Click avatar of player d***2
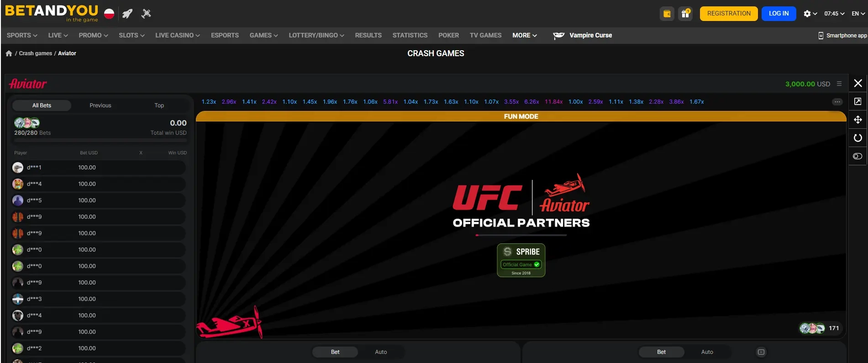This screenshot has width=868, height=363. [x=18, y=348]
